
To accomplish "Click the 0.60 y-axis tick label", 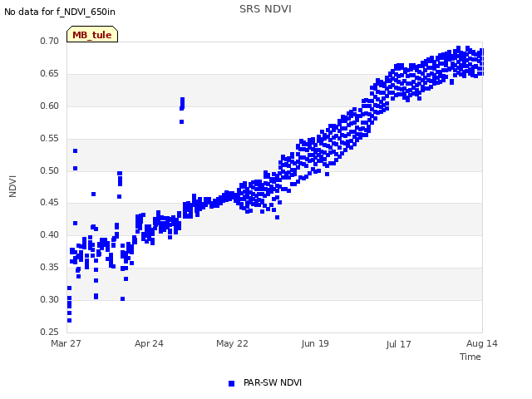I will [50, 106].
